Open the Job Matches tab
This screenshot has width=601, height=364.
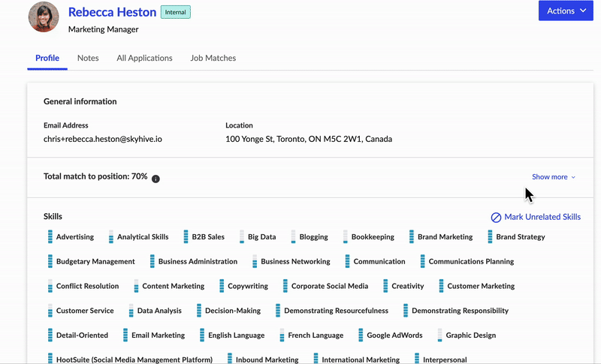click(x=213, y=58)
